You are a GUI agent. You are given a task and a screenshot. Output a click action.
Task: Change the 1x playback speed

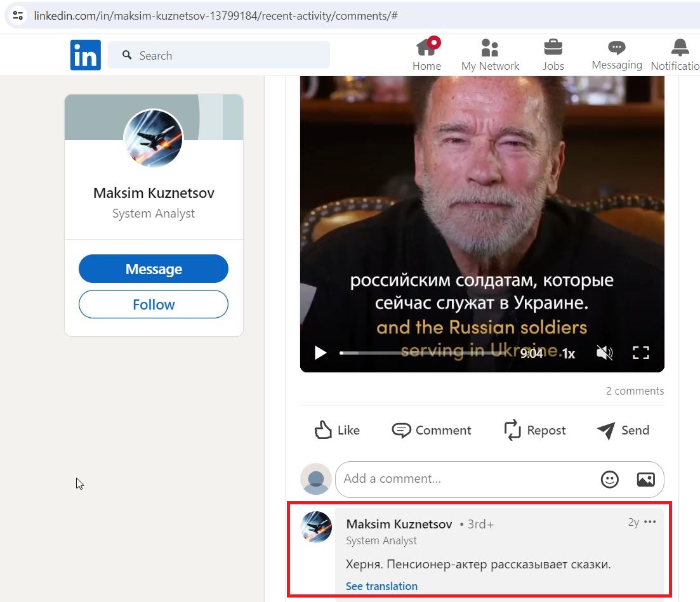point(568,353)
